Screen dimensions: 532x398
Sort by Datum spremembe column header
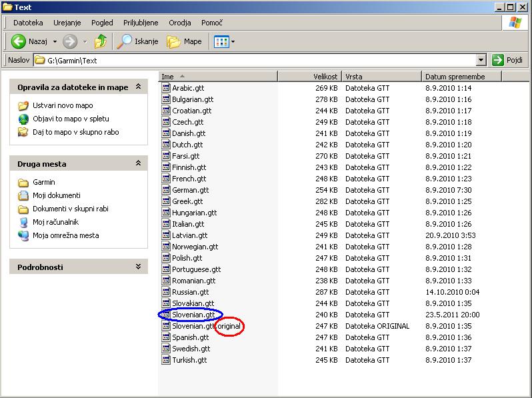click(462, 77)
